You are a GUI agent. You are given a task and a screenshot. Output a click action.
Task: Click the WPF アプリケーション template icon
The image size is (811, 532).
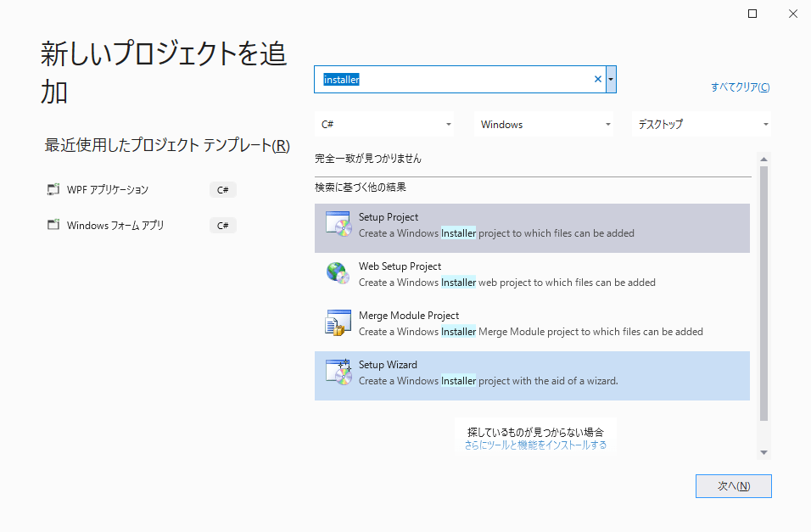click(53, 189)
